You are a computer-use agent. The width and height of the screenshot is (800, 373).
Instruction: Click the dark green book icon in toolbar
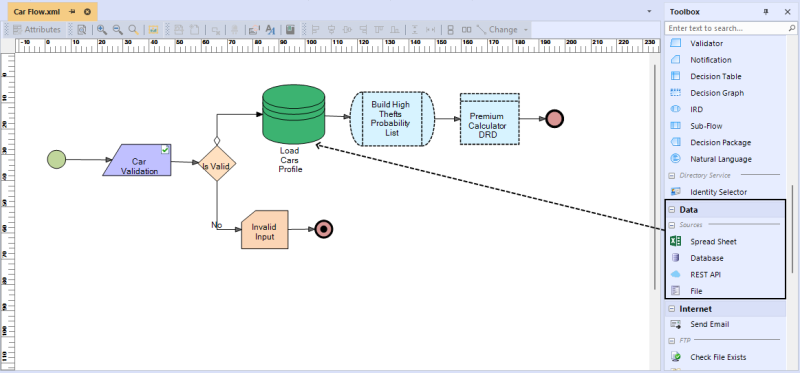[290, 30]
